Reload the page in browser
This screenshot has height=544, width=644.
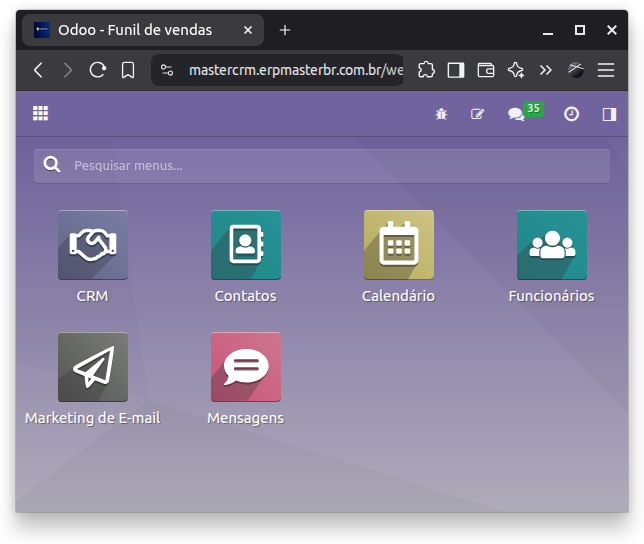(98, 70)
